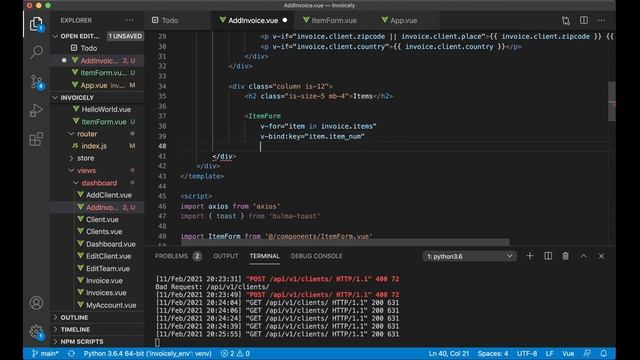Collapse the dashboard folder
640x360 pixels.
(99, 183)
